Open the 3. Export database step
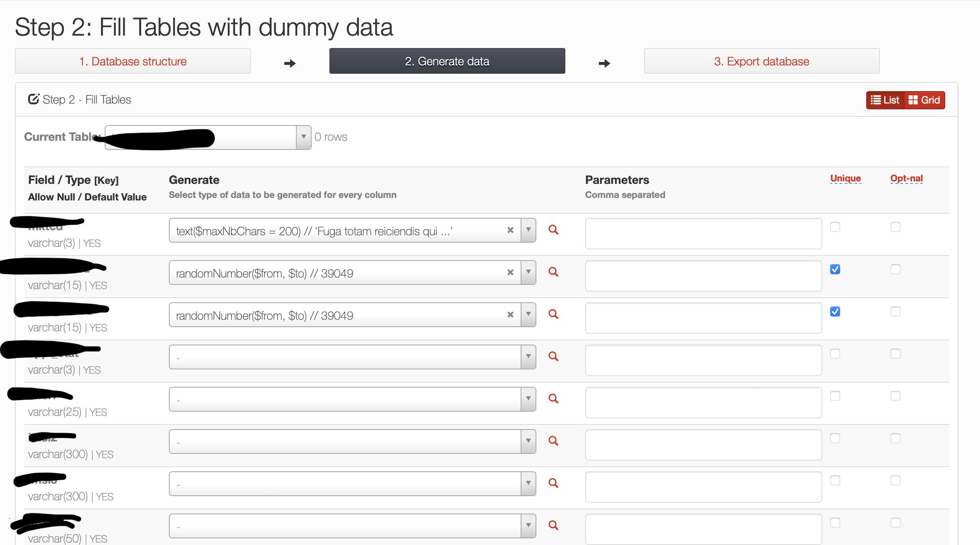 pyautogui.click(x=761, y=61)
